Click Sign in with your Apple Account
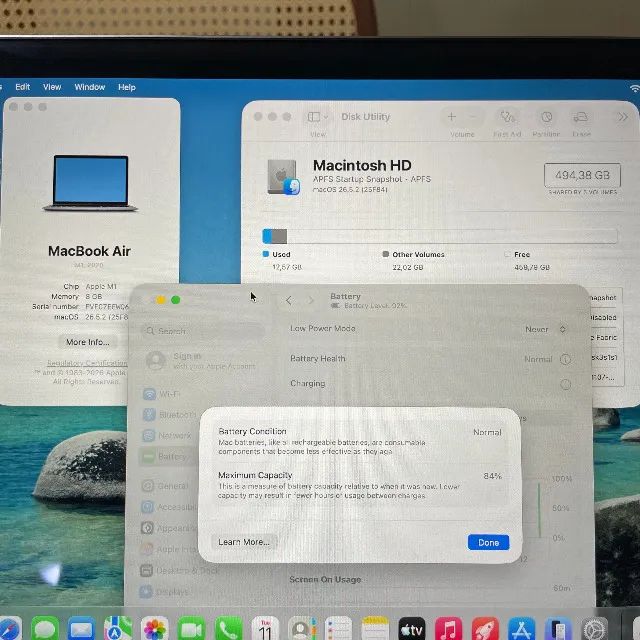This screenshot has height=640, width=640. pos(201,361)
